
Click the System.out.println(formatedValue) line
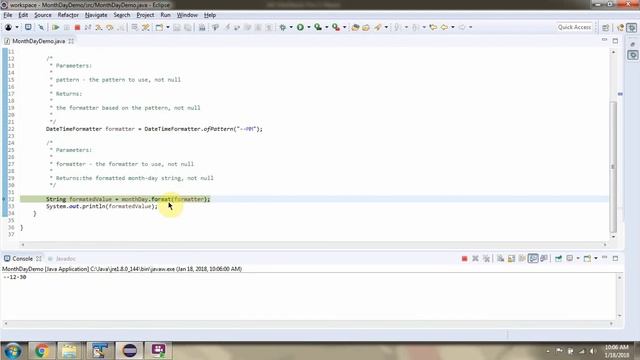click(102, 207)
